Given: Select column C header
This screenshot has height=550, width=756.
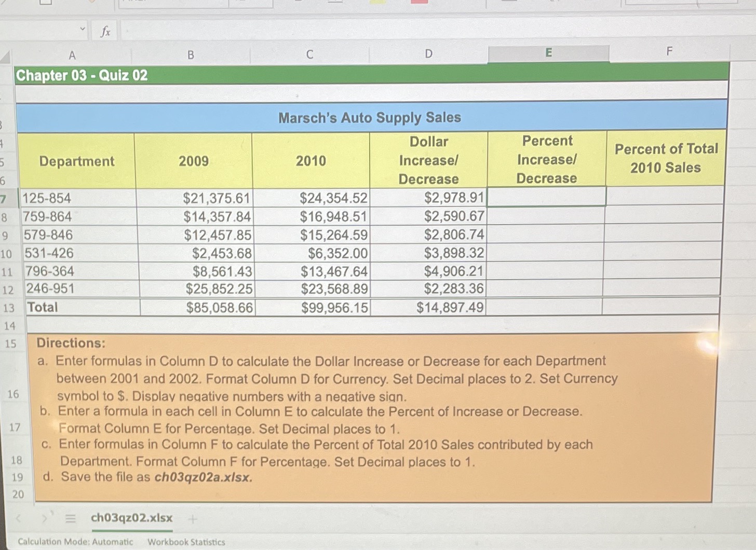Looking at the screenshot, I should (310, 54).
